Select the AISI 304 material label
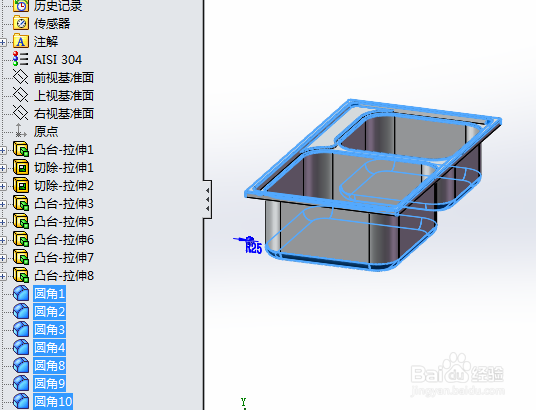The image size is (536, 410). pyautogui.click(x=58, y=60)
